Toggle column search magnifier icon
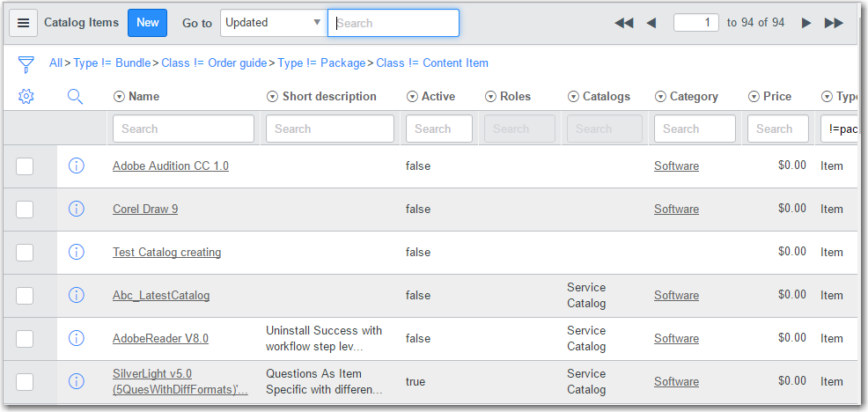Screen dimensions: 868x412 click(76, 97)
